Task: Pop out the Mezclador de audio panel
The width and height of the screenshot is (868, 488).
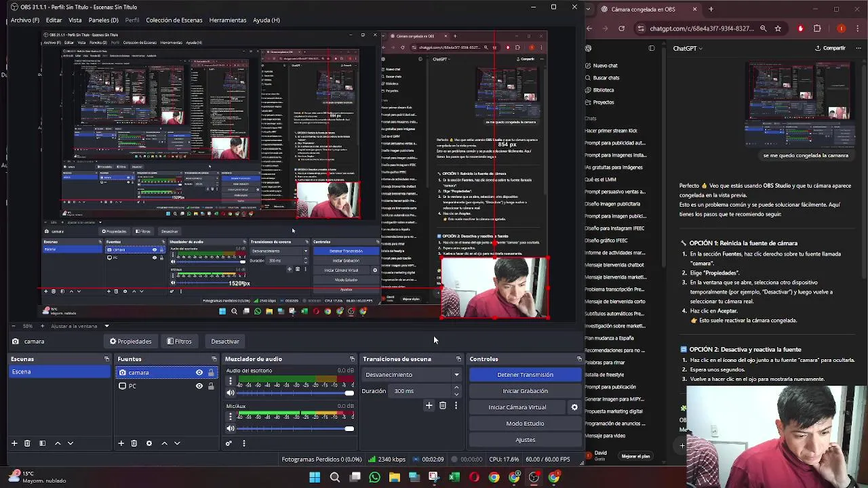Action: pos(352,359)
